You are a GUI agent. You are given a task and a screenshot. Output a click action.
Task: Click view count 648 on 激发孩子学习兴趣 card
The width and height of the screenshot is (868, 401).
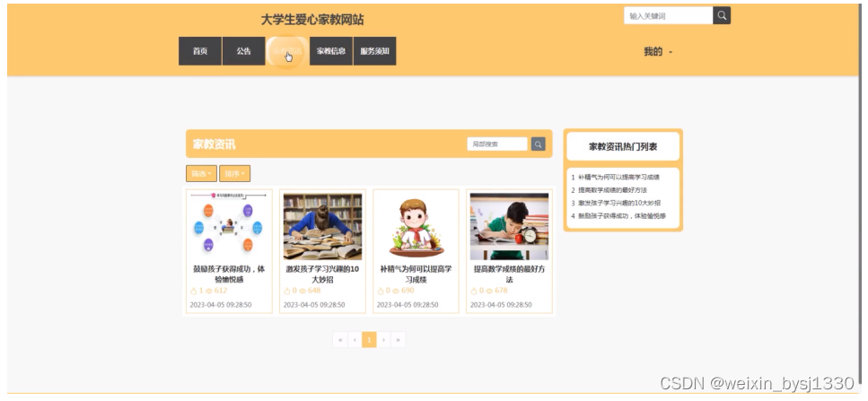point(314,291)
